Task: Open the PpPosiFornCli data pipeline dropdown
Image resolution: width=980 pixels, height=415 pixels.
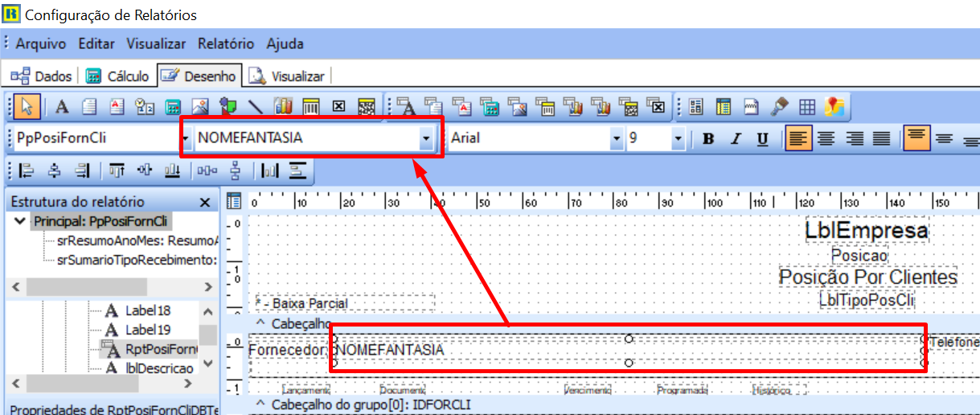Action: [186, 138]
